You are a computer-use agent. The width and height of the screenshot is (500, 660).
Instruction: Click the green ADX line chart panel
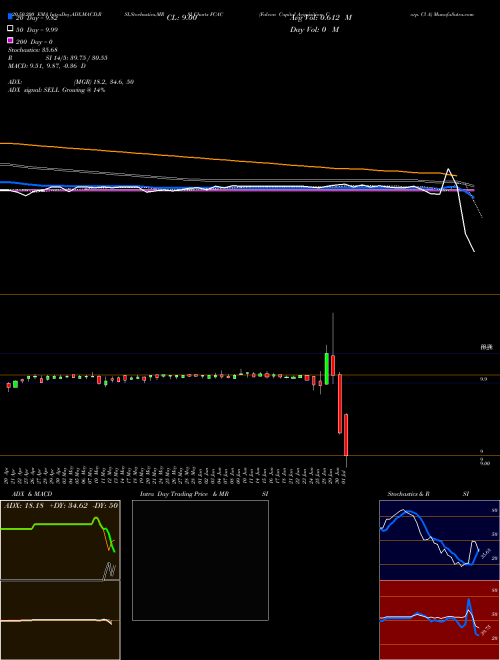pyautogui.click(x=60, y=540)
